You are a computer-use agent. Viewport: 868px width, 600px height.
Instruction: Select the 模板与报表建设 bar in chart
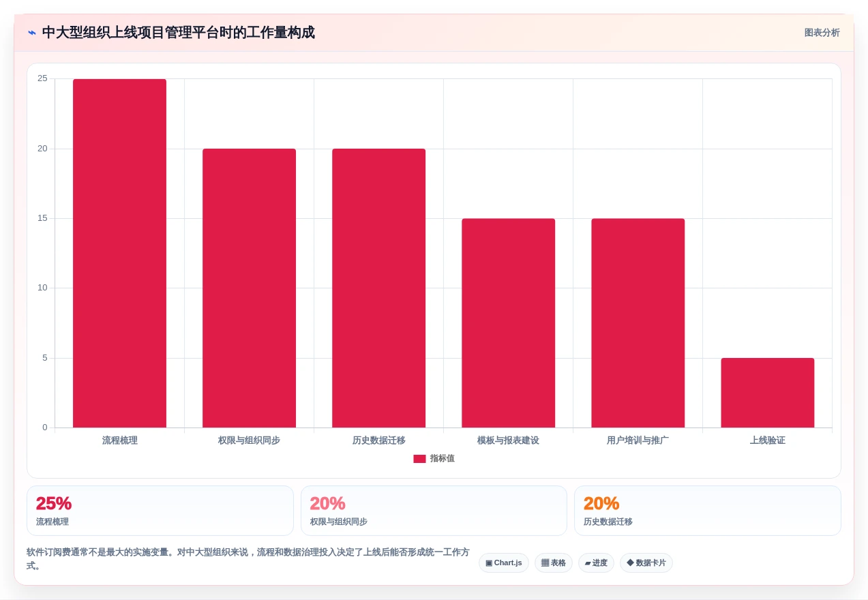tap(508, 323)
